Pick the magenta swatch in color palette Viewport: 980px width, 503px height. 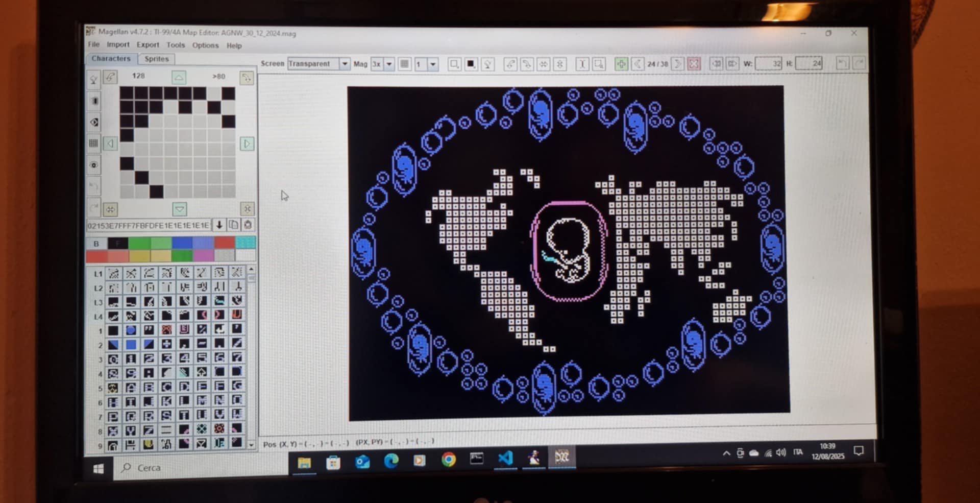203,255
